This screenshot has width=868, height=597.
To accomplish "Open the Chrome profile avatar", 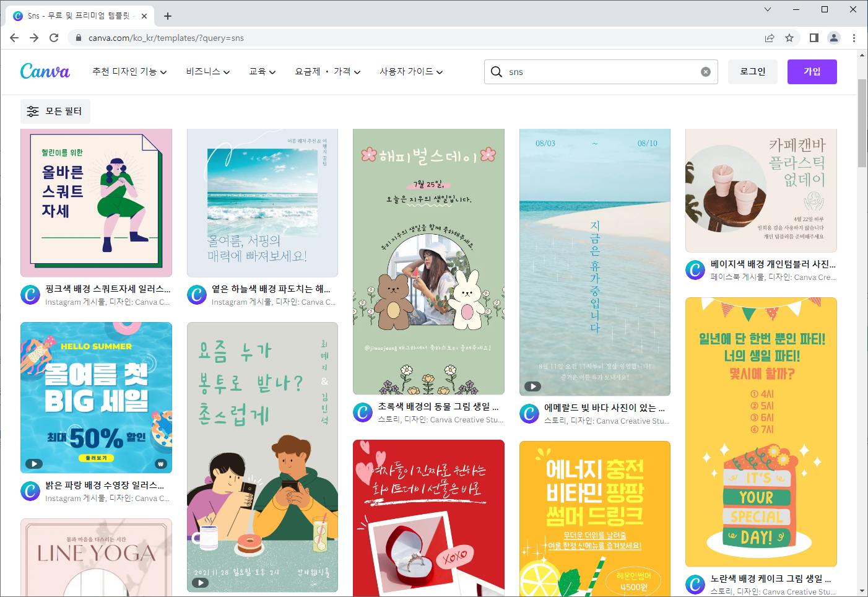I will pos(834,38).
